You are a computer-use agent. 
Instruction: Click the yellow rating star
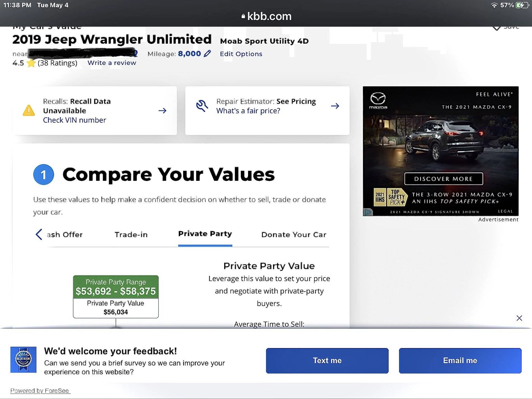pyautogui.click(x=31, y=63)
